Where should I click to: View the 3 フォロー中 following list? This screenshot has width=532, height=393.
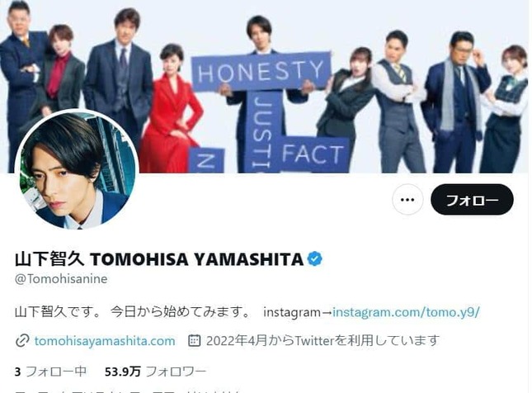click(50, 372)
